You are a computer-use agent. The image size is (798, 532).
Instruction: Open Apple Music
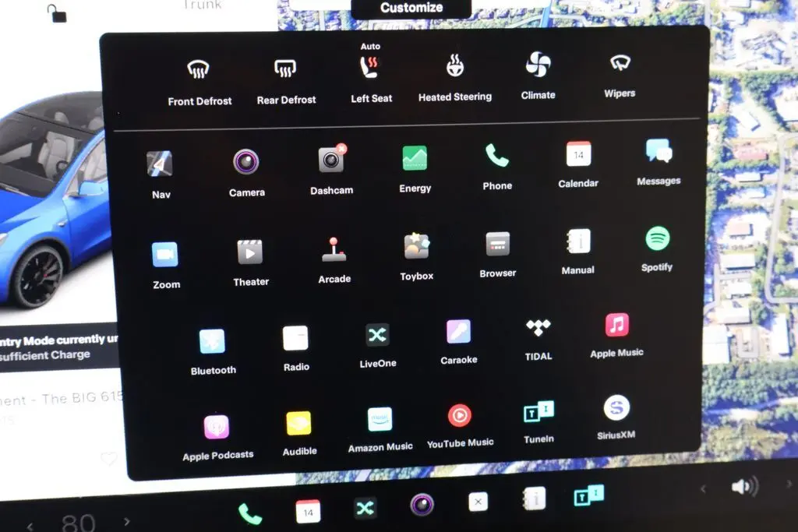click(x=617, y=336)
